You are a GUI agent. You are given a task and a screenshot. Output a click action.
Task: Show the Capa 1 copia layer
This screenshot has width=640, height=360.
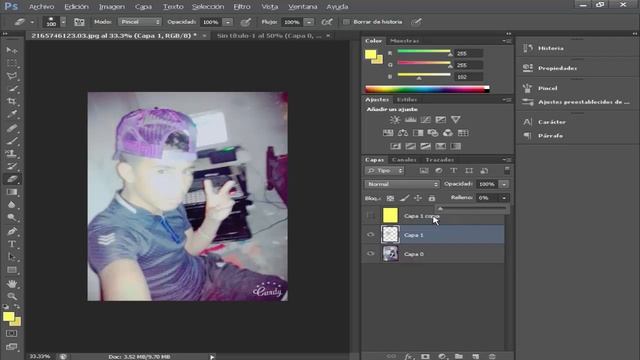(370, 216)
